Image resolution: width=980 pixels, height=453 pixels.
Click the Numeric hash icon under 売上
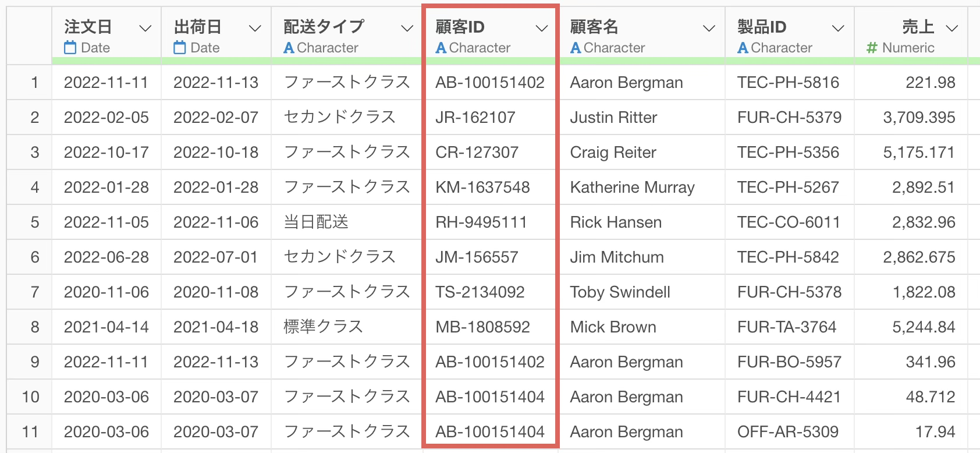tap(871, 48)
